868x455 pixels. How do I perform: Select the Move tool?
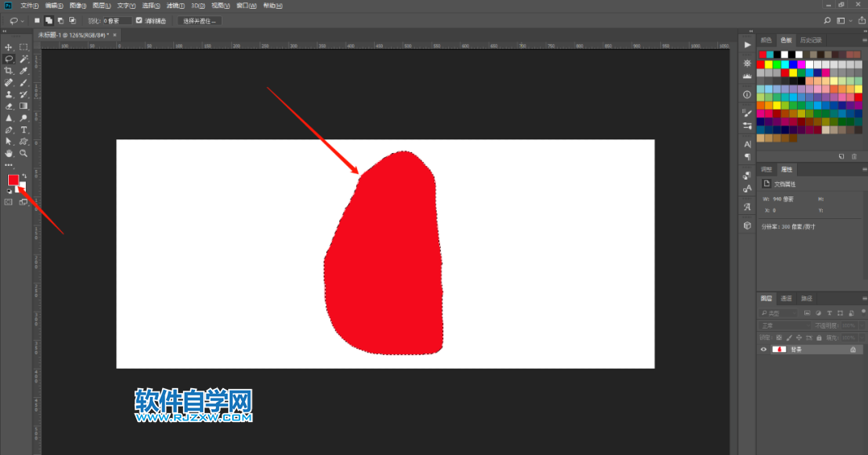[x=8, y=47]
